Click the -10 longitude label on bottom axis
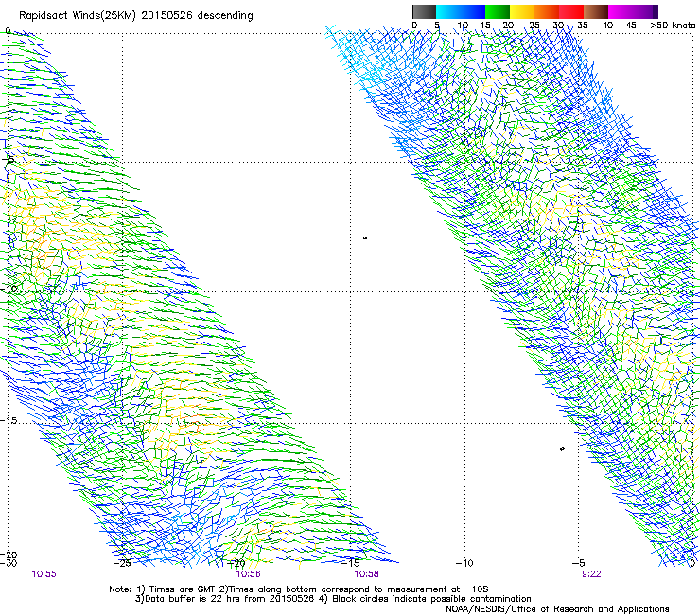 464,563
